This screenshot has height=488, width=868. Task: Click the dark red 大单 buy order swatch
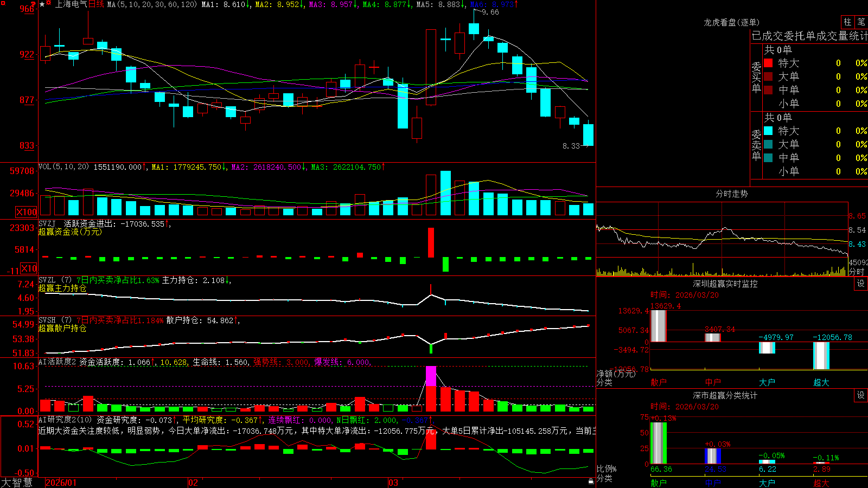(x=768, y=76)
